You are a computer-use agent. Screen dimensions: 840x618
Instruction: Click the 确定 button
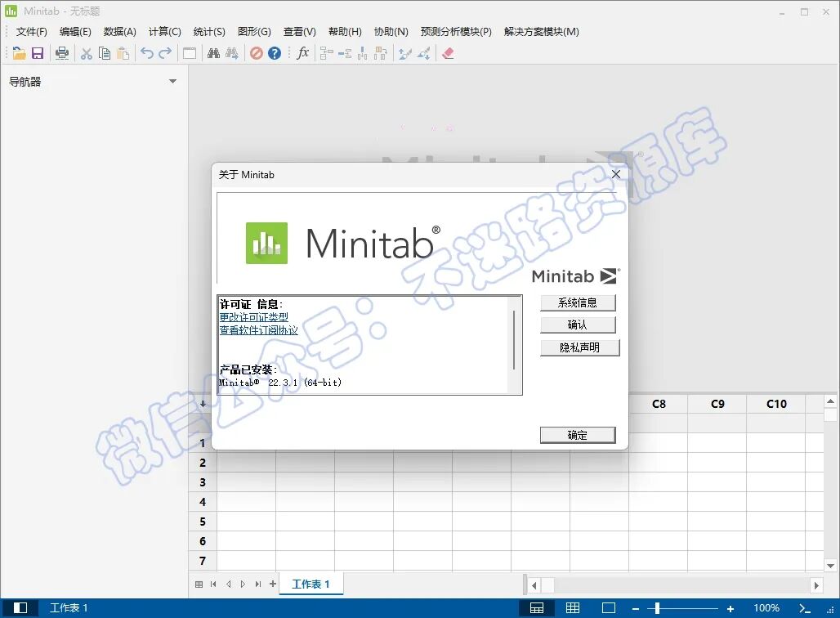pyautogui.click(x=578, y=435)
